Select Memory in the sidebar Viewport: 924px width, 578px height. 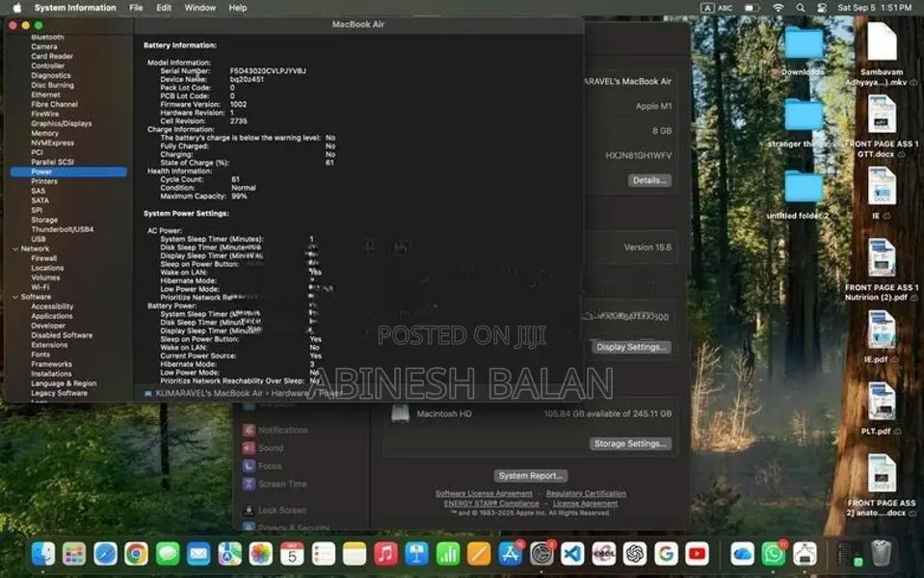coord(44,133)
